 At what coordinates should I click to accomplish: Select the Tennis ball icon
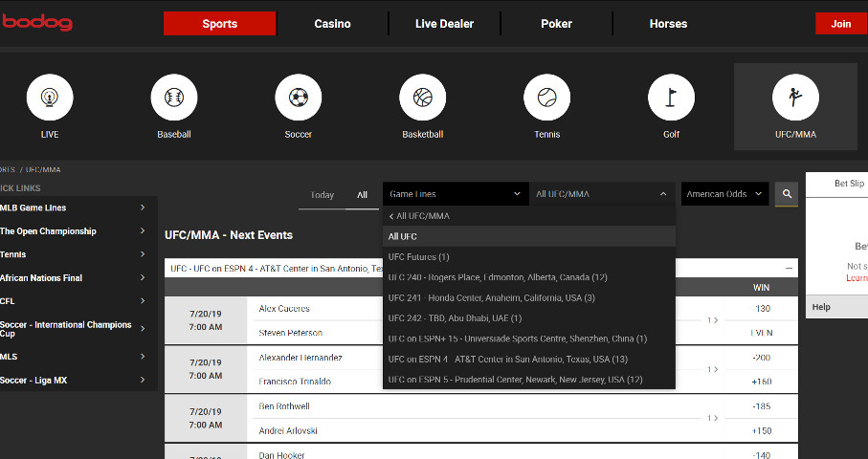[x=547, y=98]
